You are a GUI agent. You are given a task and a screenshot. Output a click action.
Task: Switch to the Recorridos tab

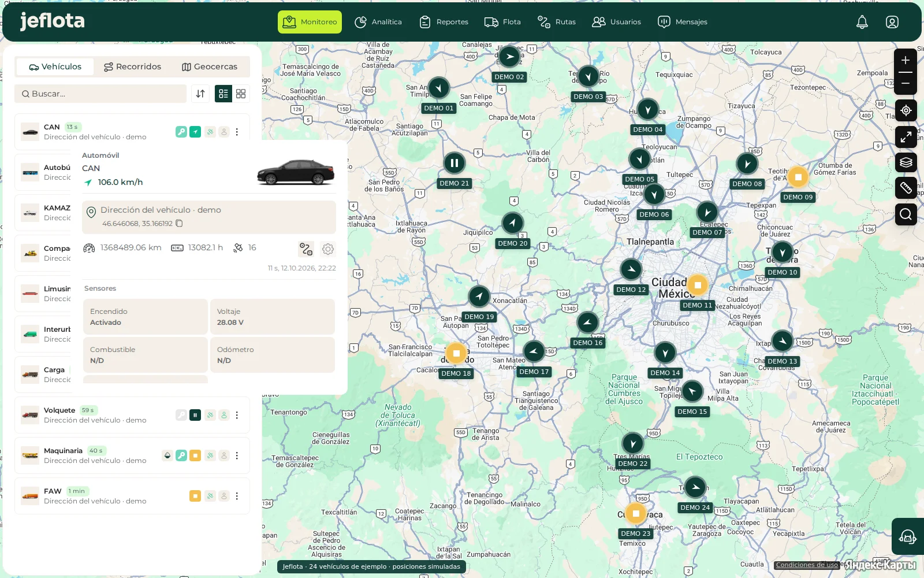(x=132, y=67)
